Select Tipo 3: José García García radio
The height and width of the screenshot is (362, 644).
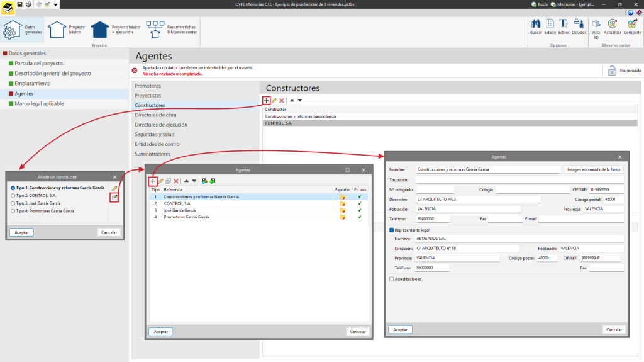click(13, 203)
